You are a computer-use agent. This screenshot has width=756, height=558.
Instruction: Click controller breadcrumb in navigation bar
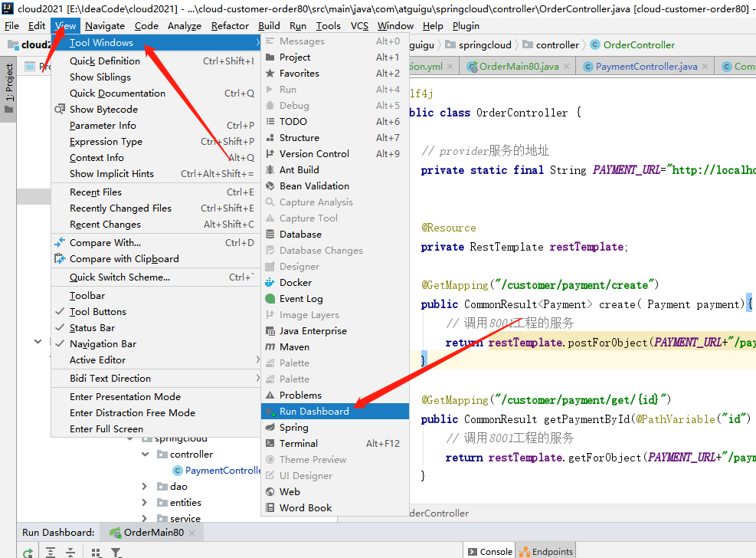(551, 45)
